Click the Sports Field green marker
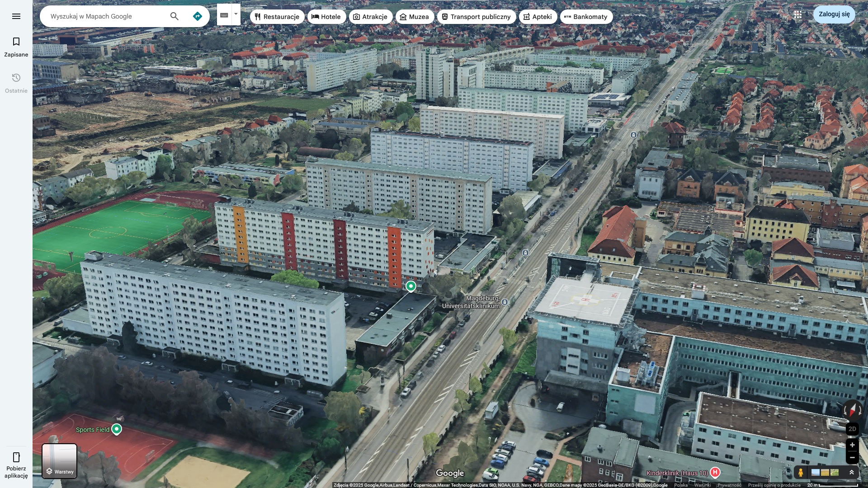Image resolution: width=868 pixels, height=488 pixels. (x=117, y=429)
